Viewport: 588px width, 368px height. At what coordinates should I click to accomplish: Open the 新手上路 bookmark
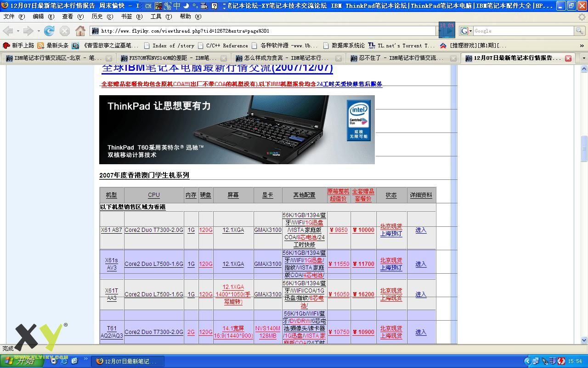click(18, 46)
